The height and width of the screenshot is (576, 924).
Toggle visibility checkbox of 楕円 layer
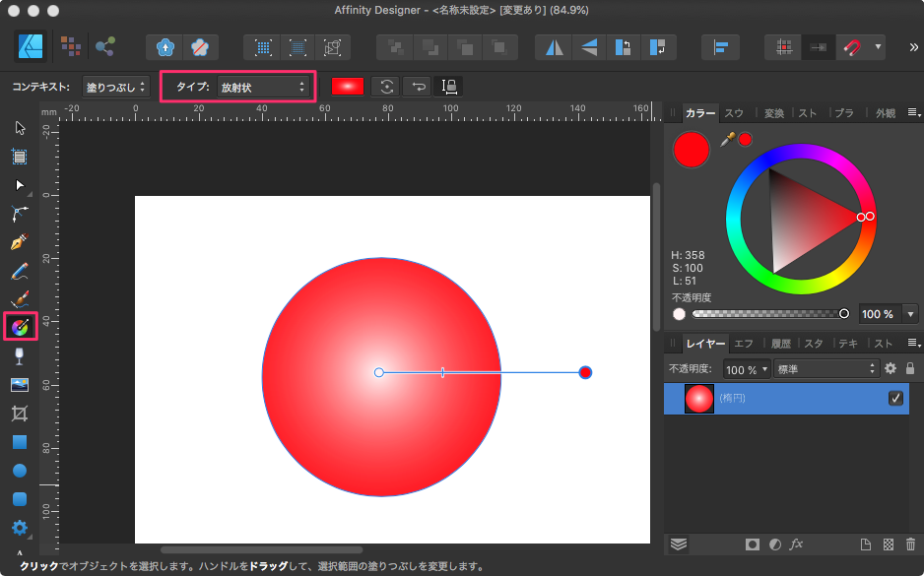pos(895,398)
